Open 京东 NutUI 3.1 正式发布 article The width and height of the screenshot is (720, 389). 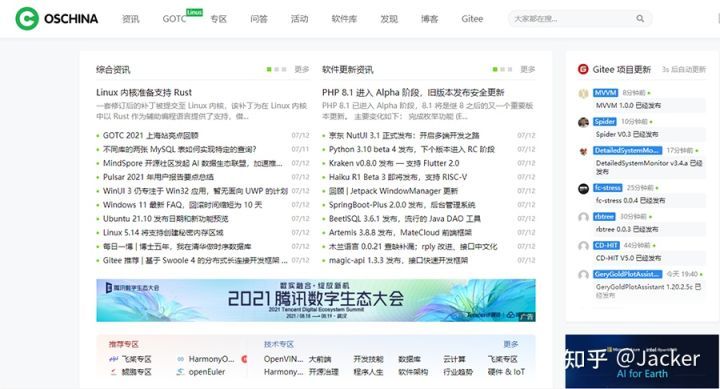tap(404, 135)
